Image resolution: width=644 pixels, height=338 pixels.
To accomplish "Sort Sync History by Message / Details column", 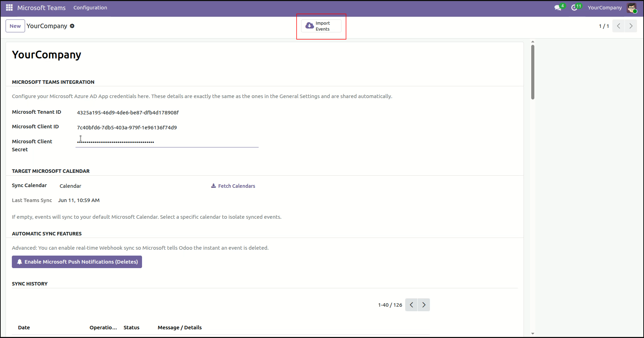I will 180,328.
